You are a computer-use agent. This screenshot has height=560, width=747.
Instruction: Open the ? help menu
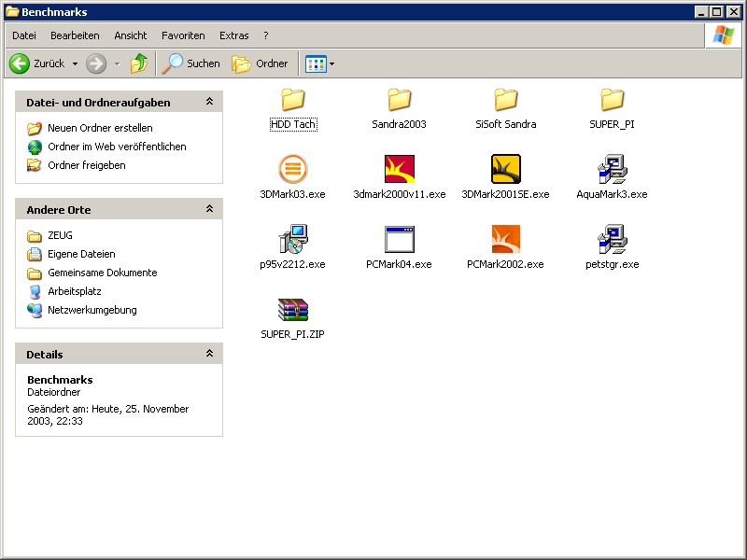pos(266,35)
